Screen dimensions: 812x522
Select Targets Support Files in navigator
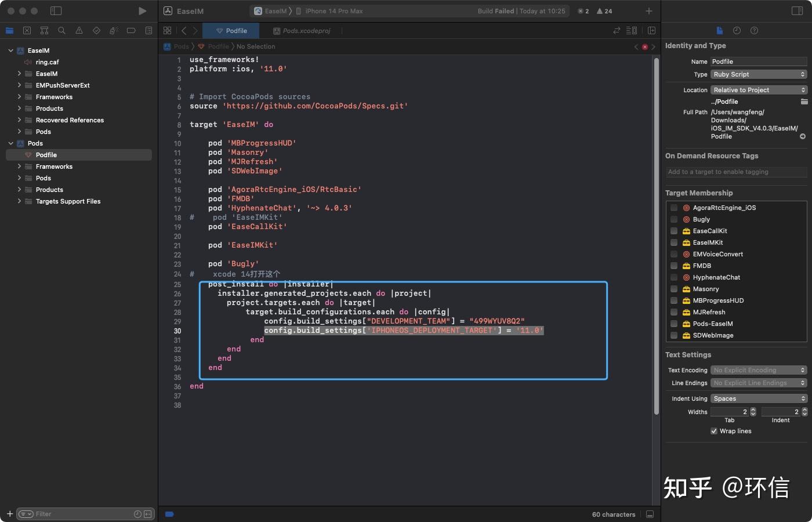pyautogui.click(x=68, y=201)
